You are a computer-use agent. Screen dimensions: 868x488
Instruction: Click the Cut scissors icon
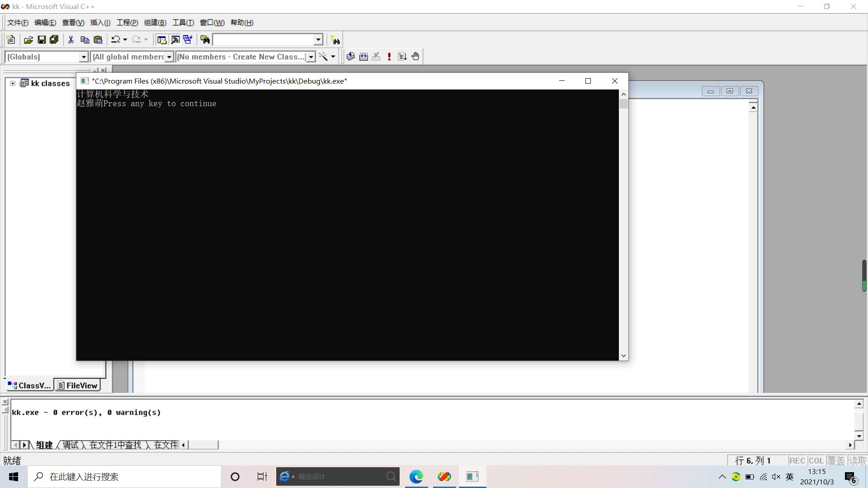71,40
